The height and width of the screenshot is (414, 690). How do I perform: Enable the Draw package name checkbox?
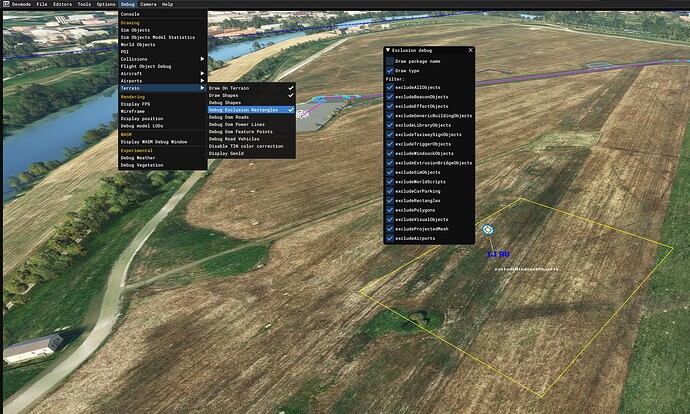[x=390, y=61]
